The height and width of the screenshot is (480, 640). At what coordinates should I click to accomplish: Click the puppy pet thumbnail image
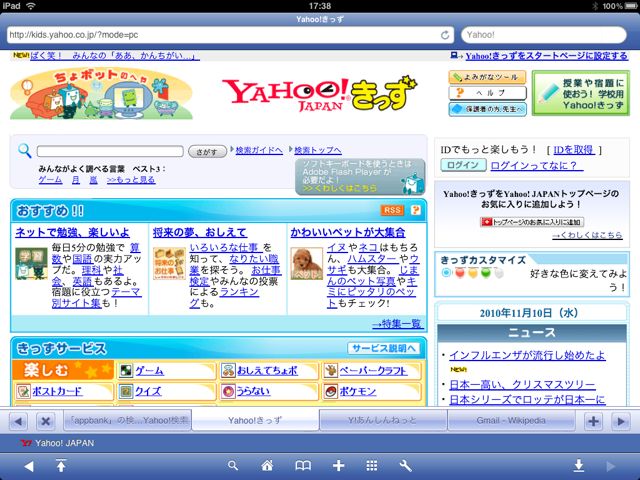point(307,264)
